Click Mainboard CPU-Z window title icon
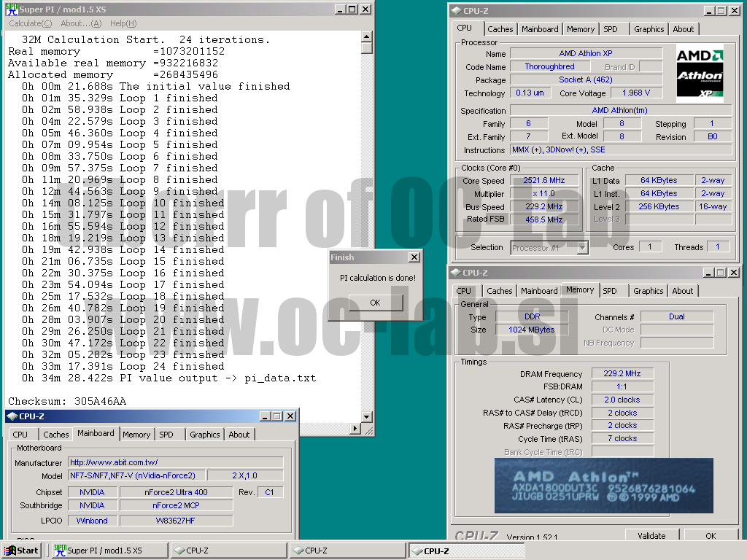747x560 pixels. pyautogui.click(x=12, y=416)
